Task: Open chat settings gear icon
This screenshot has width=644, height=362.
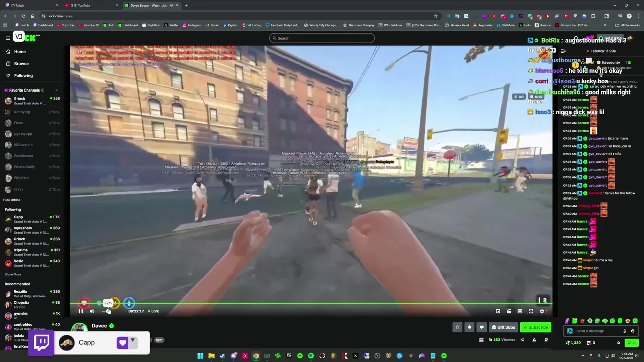Action: coord(619,343)
